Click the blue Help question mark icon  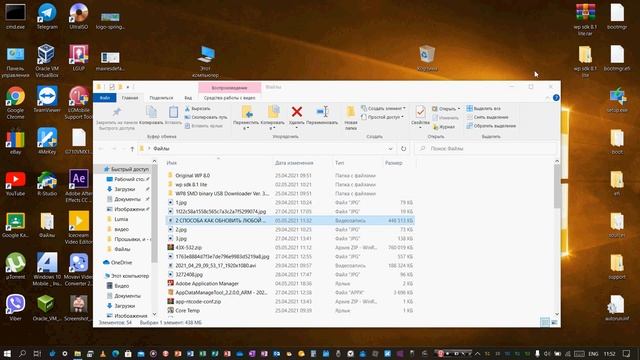pos(556,98)
